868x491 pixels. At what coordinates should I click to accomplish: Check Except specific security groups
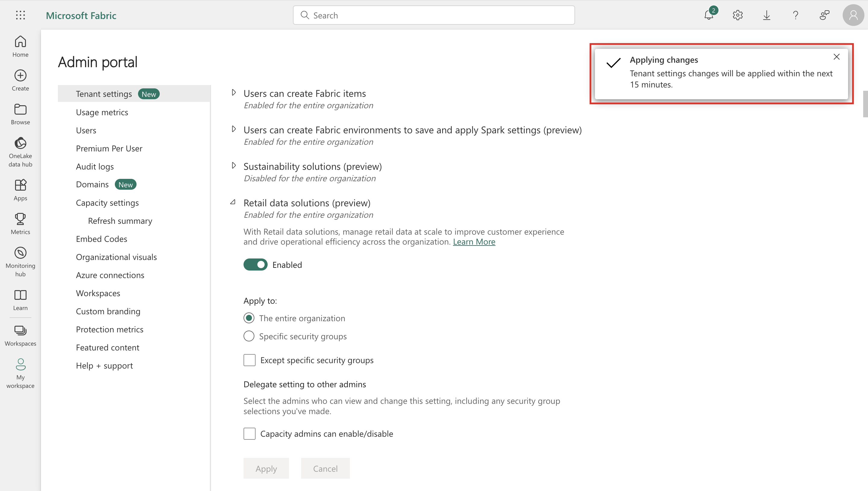pyautogui.click(x=249, y=360)
